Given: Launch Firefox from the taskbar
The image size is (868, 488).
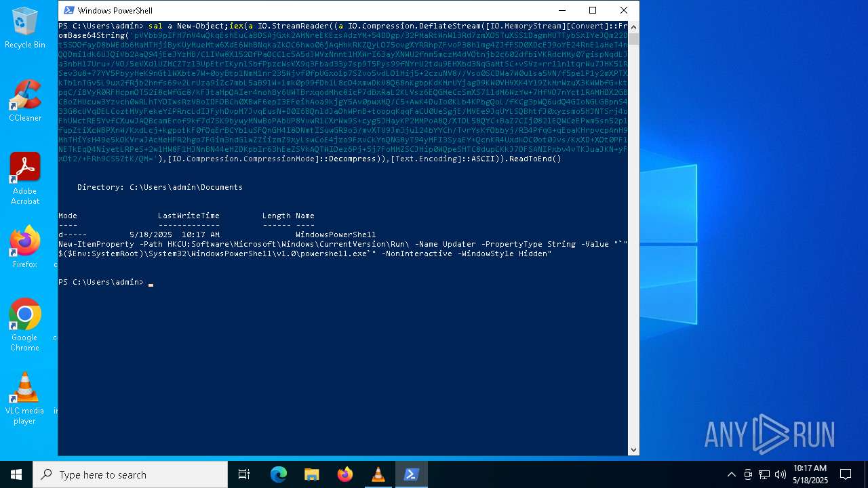Looking at the screenshot, I should [x=345, y=474].
